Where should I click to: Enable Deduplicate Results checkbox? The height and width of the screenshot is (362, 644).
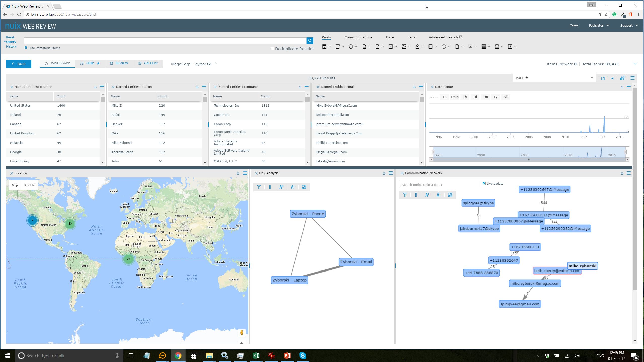pos(272,49)
